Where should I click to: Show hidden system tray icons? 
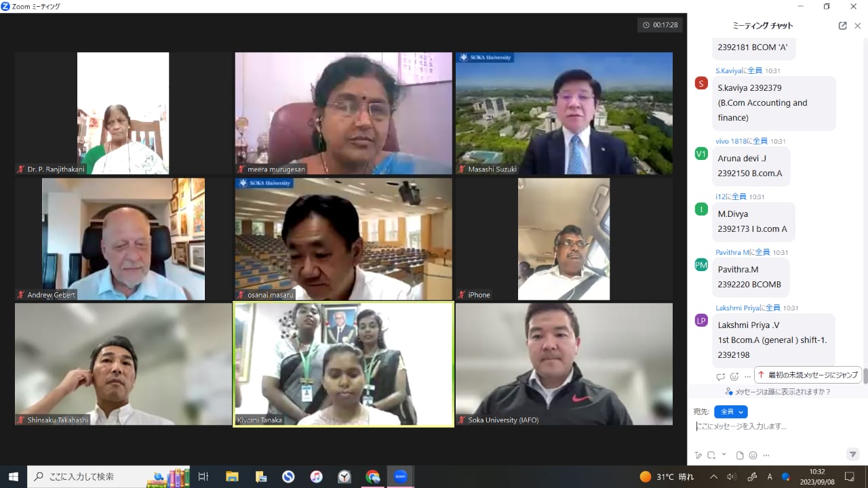click(x=713, y=476)
